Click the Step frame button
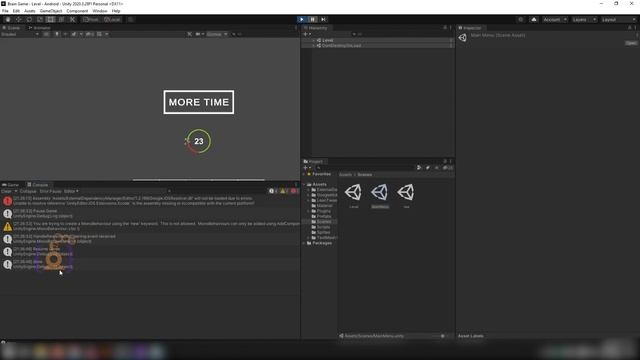This screenshot has width=640, height=360. click(324, 19)
